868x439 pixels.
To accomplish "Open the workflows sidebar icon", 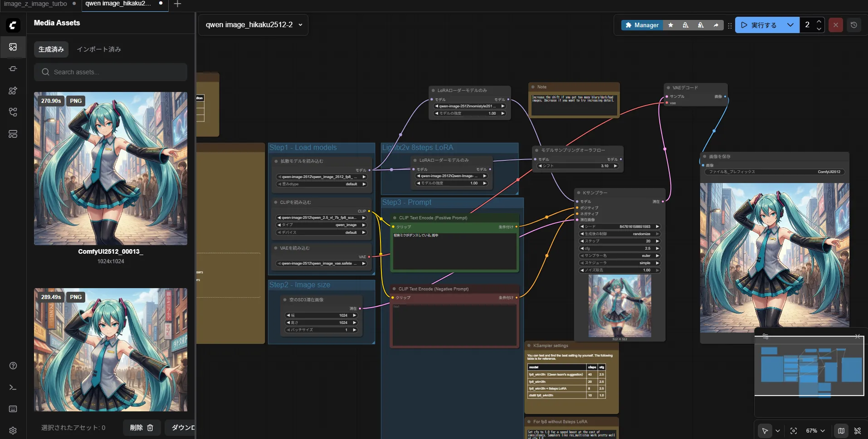I will 13,112.
